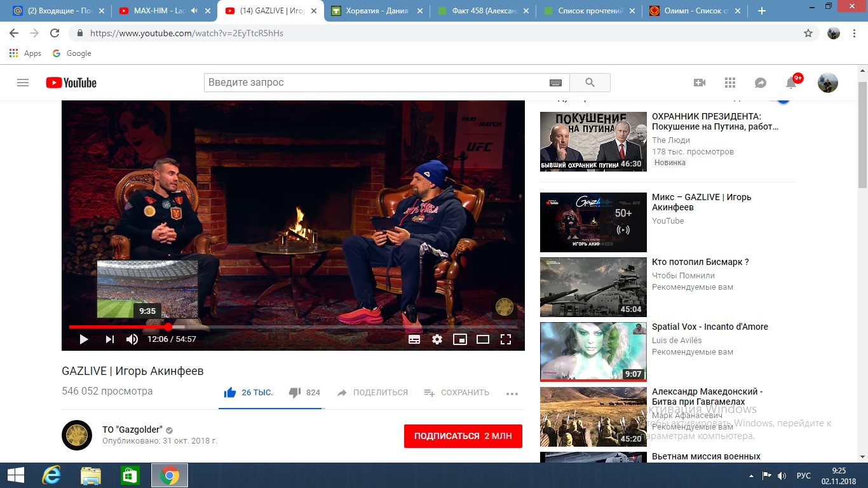Open the system tray volume icon
The width and height of the screenshot is (868, 488).
782,475
